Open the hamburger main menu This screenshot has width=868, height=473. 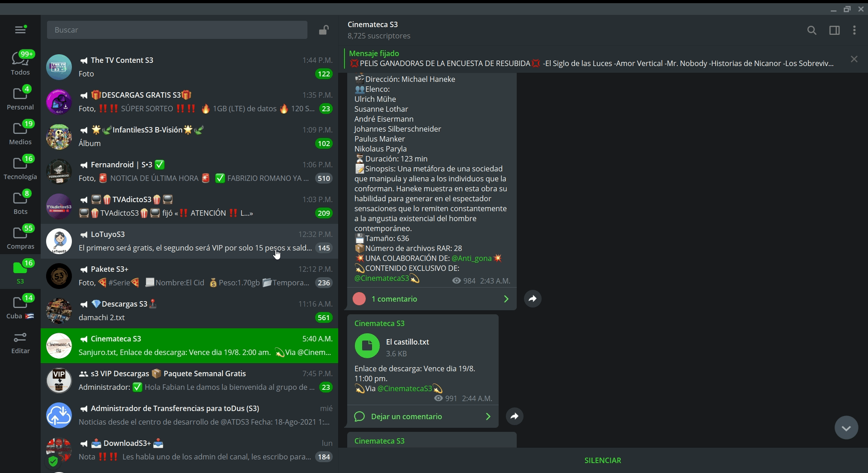coord(20,30)
